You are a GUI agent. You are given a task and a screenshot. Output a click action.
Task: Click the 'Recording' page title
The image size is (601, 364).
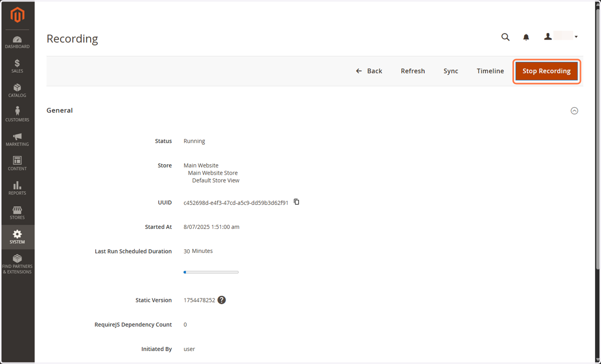click(x=72, y=39)
